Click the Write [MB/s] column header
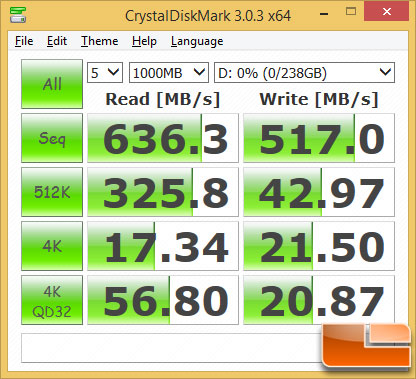The width and height of the screenshot is (416, 379). (x=319, y=99)
